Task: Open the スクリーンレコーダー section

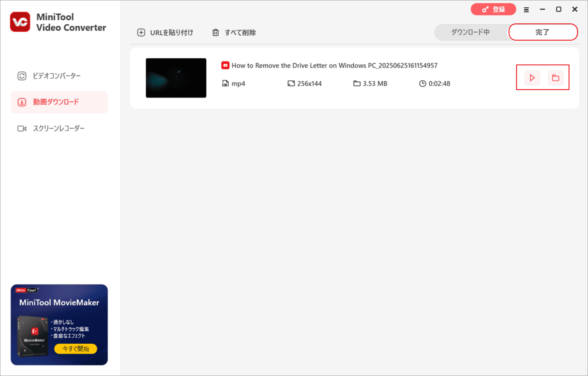Action: tap(59, 128)
